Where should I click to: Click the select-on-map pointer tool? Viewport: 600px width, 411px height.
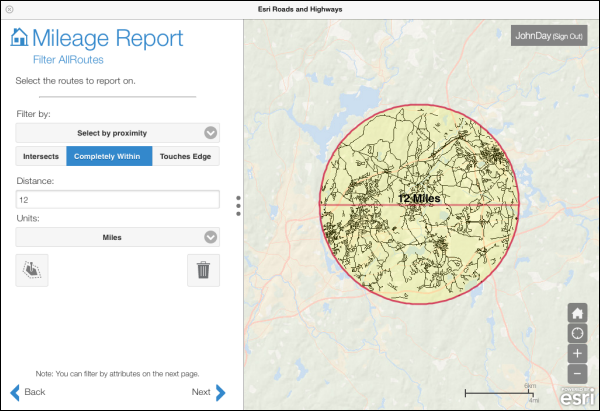pyautogui.click(x=32, y=269)
